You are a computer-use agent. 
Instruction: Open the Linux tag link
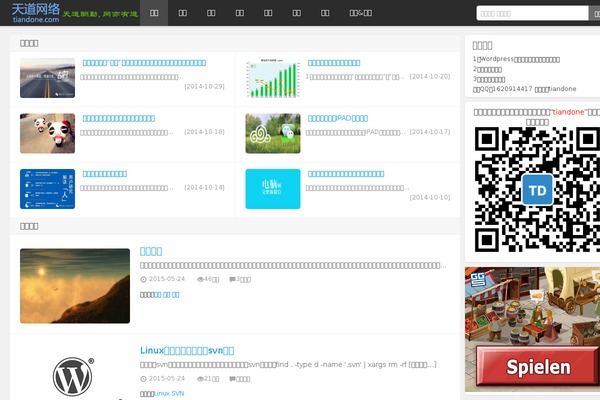161,393
